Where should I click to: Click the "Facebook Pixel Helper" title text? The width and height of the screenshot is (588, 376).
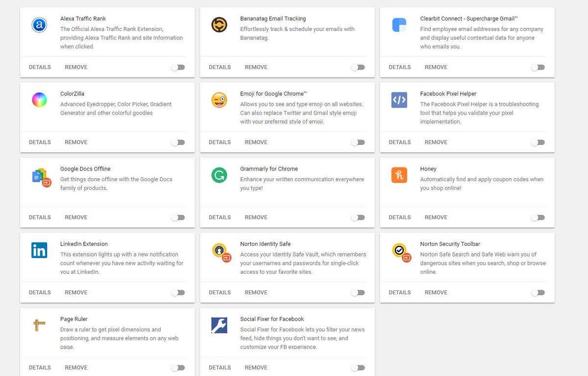tap(448, 94)
